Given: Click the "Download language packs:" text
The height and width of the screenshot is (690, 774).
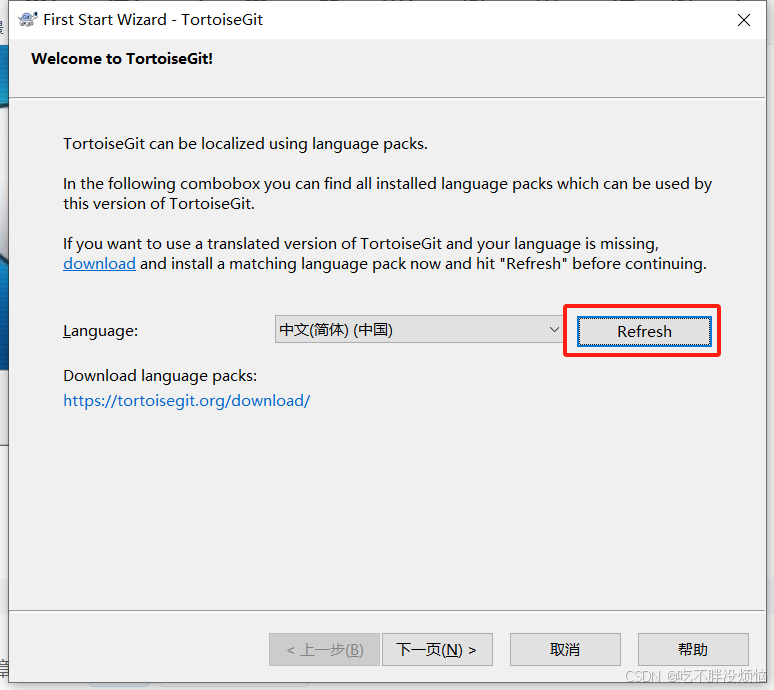Looking at the screenshot, I should [160, 376].
